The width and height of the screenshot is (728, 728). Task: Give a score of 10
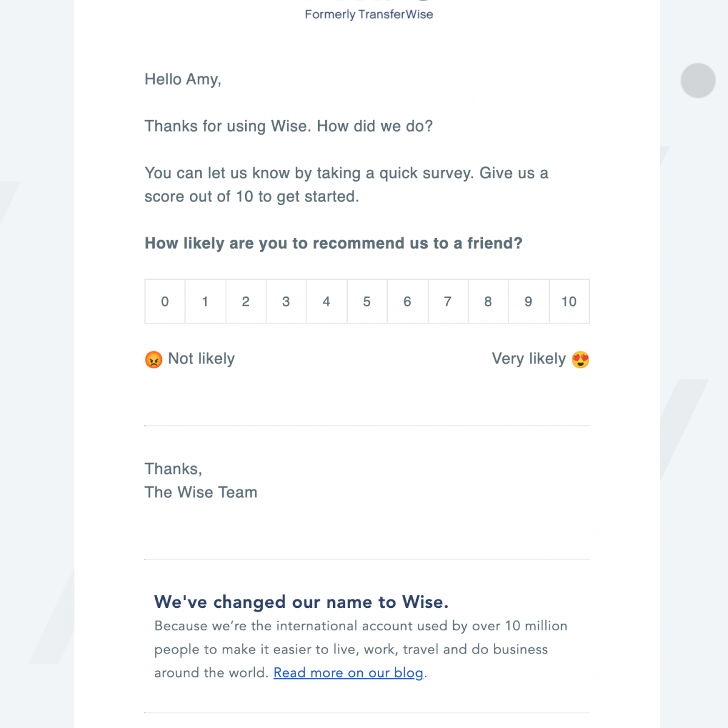click(x=569, y=302)
